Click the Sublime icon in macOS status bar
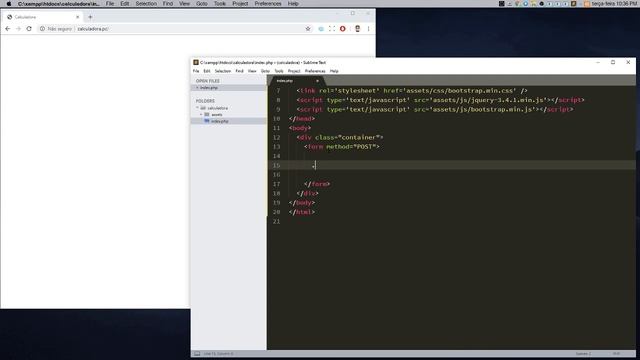 573,4
